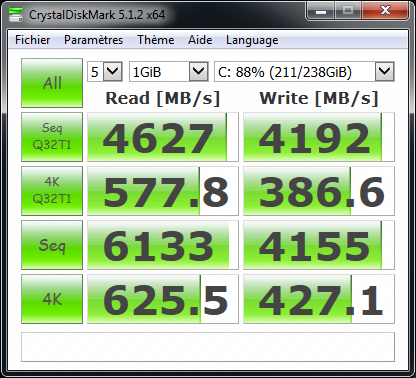Open the Aide menu
416x378 pixels.
200,40
